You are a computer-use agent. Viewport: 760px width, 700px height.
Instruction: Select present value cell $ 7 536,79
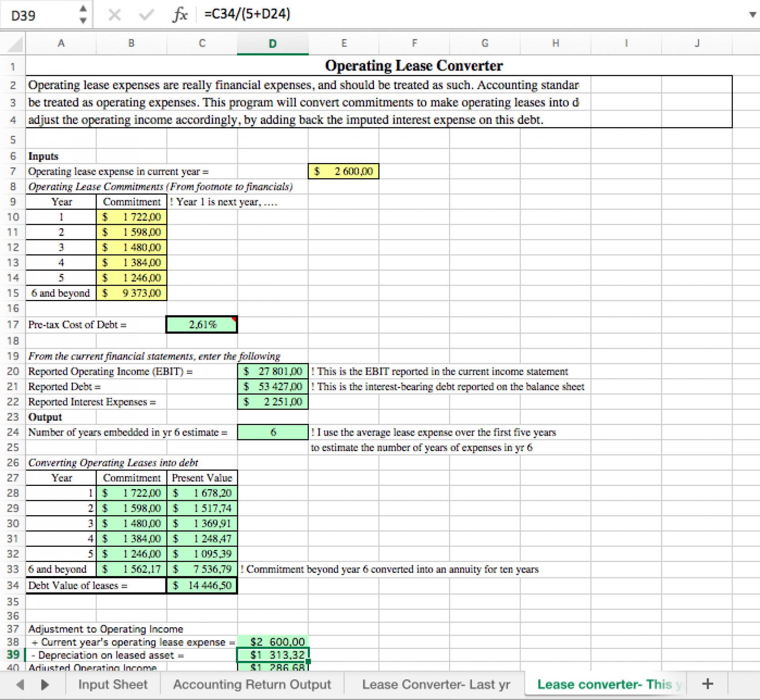[x=202, y=569]
